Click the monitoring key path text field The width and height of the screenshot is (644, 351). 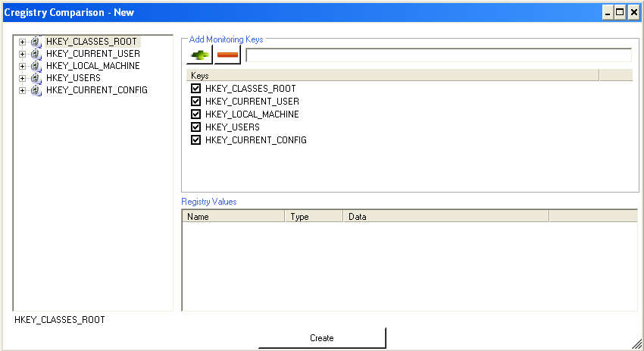pos(438,55)
